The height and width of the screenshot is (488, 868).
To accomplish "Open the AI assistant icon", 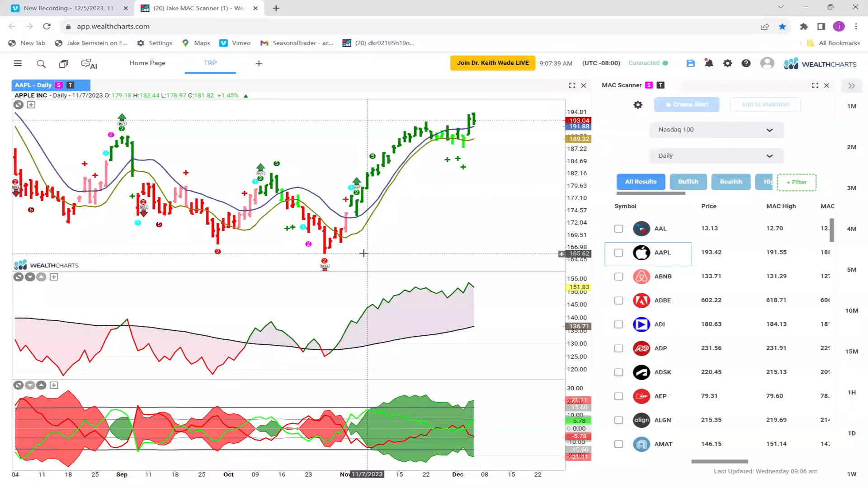I will coord(89,64).
